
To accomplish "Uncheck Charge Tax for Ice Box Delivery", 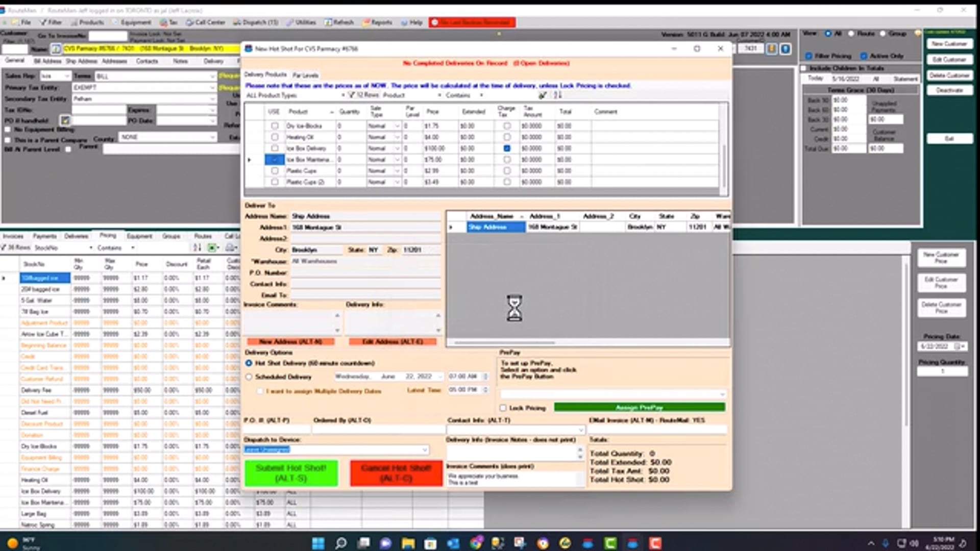I will click(507, 148).
